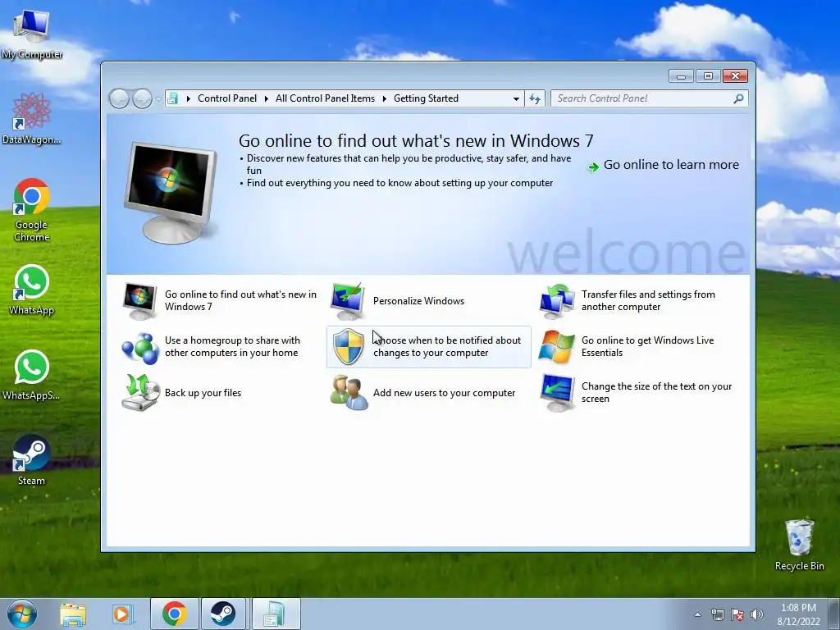Open the Transfer files and settings icon

click(x=557, y=300)
